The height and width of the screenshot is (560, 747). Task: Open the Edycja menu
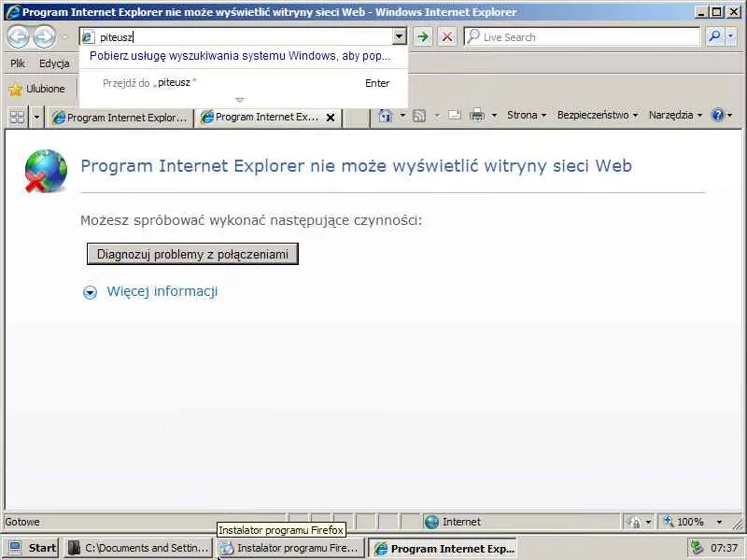[54, 63]
